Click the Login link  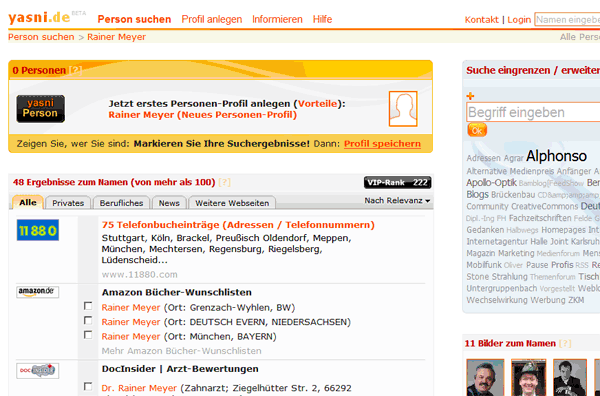click(x=519, y=20)
